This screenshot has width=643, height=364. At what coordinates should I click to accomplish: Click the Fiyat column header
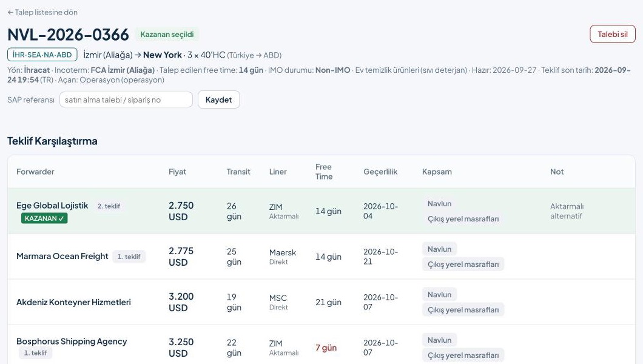177,172
